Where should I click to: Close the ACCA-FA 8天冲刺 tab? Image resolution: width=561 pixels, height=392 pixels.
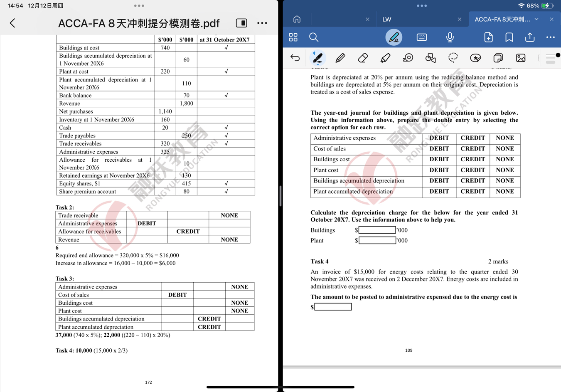coord(551,19)
